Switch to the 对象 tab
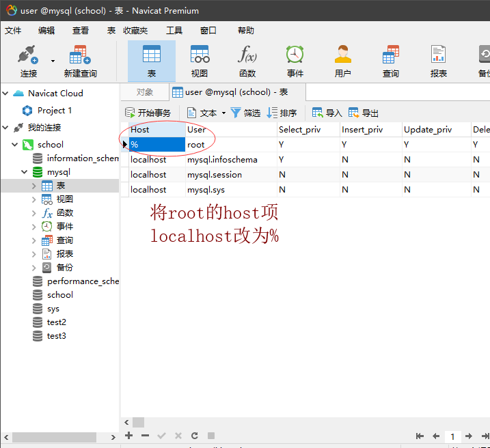This screenshot has height=448, width=490. (x=145, y=92)
